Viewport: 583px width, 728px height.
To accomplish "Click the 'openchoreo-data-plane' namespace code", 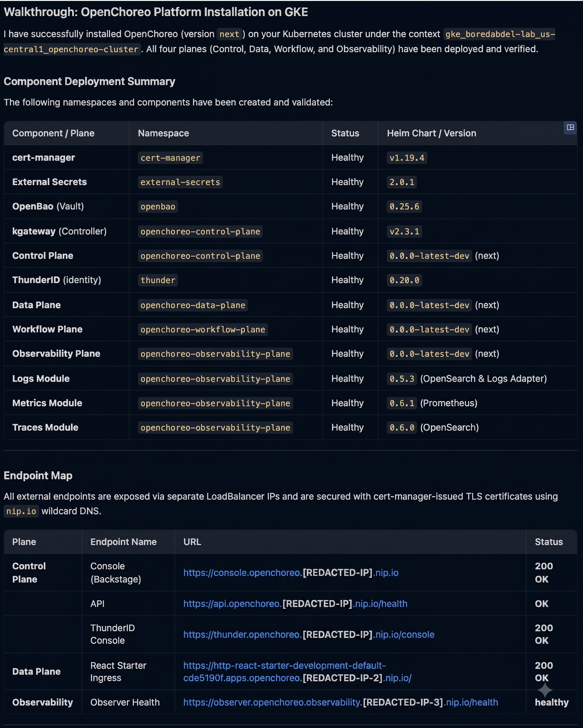I will 193,305.
